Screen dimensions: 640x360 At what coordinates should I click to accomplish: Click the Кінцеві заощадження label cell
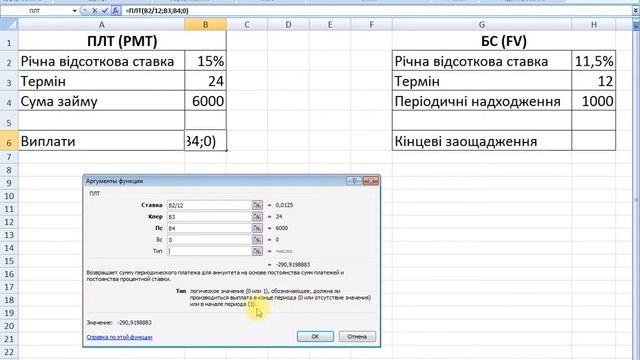[x=482, y=141]
